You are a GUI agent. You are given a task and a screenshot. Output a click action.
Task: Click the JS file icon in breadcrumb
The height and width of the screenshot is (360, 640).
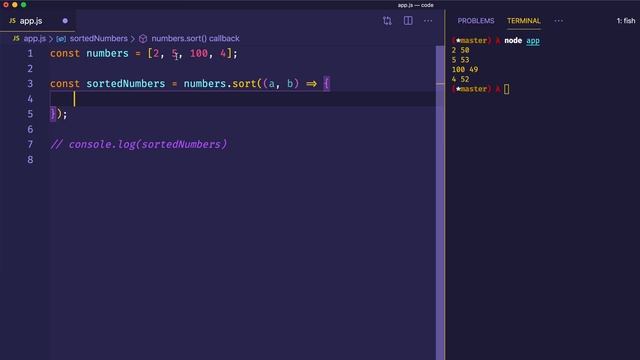[16, 38]
